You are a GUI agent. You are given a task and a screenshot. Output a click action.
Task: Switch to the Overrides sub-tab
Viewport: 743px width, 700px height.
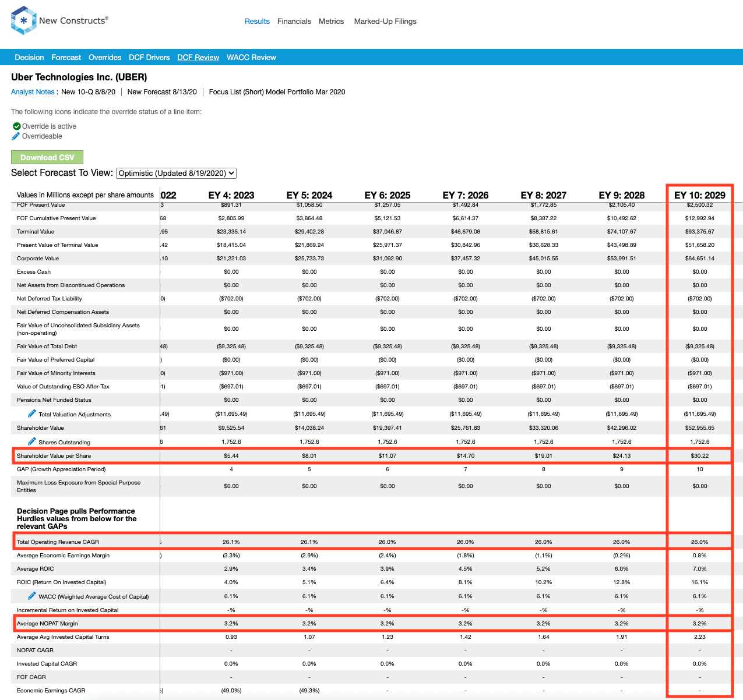[x=105, y=58]
